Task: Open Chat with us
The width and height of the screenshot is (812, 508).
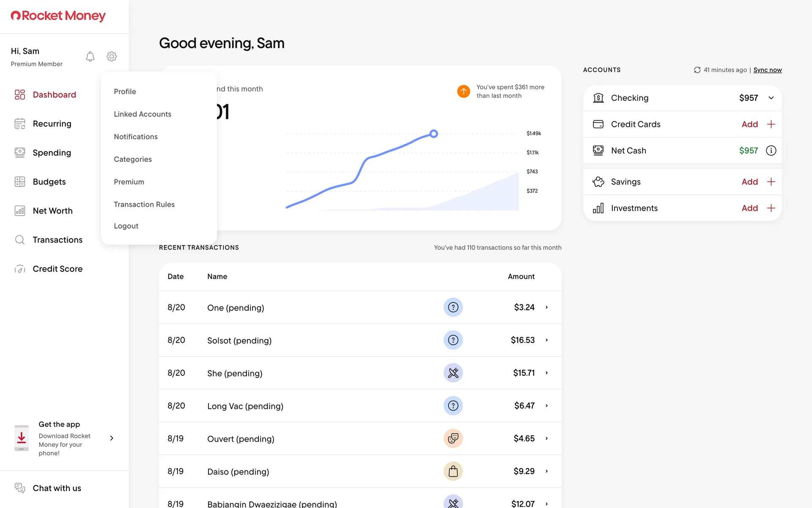Action: pos(57,488)
